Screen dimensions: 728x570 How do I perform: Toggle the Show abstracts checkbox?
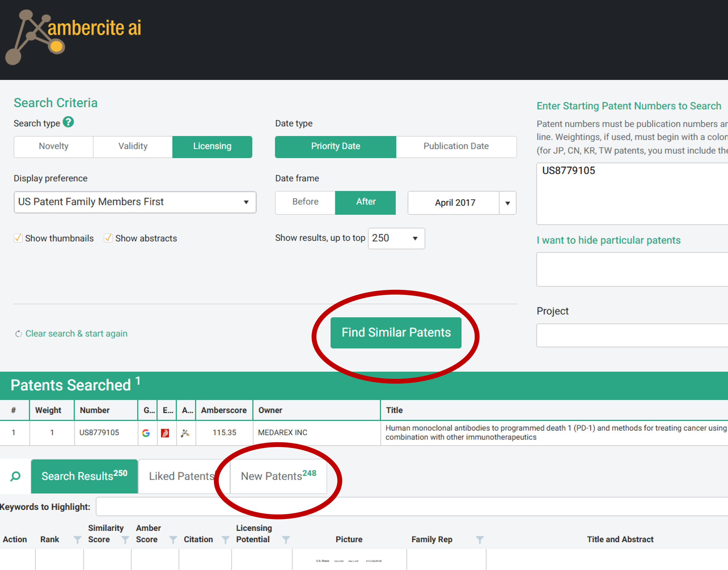pos(108,238)
